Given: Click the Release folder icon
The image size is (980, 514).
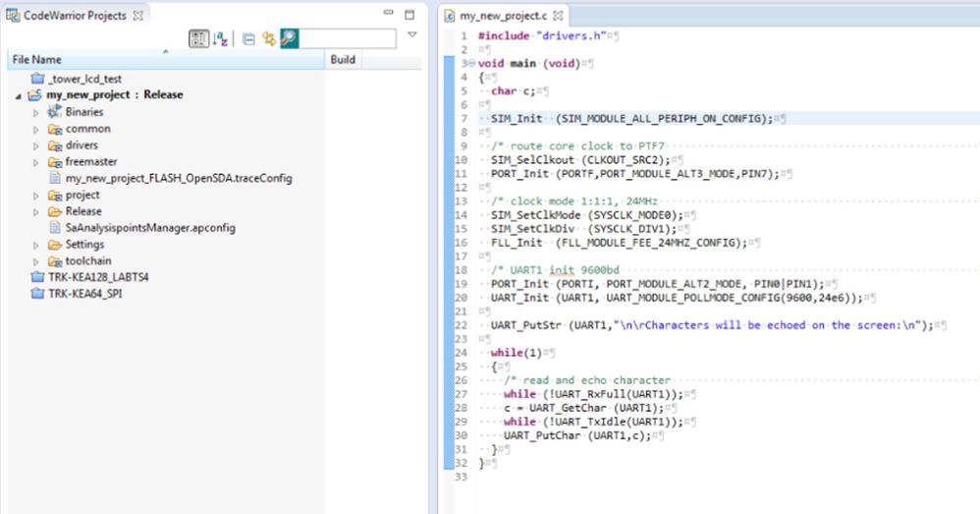Looking at the screenshot, I should click(55, 211).
